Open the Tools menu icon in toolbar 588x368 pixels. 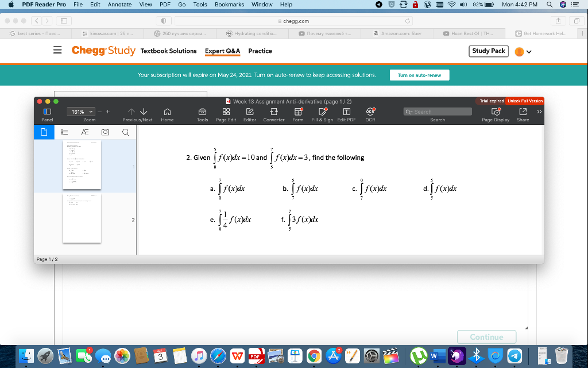click(202, 112)
